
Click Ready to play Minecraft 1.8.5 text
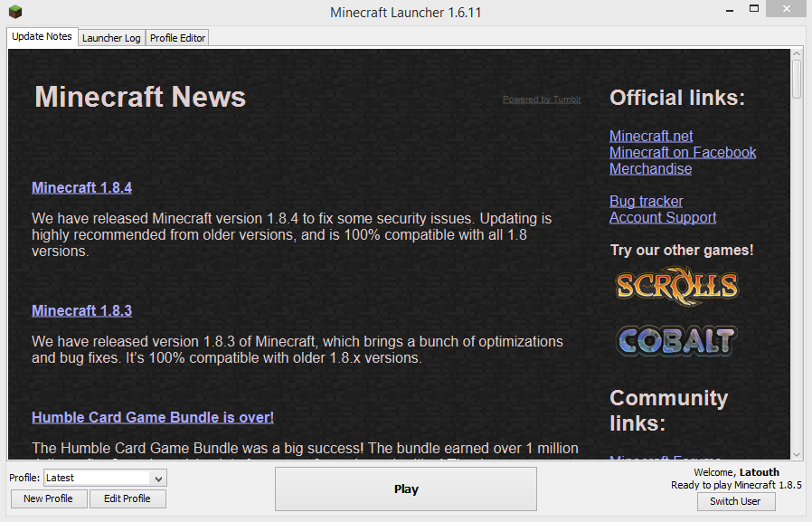[736, 485]
